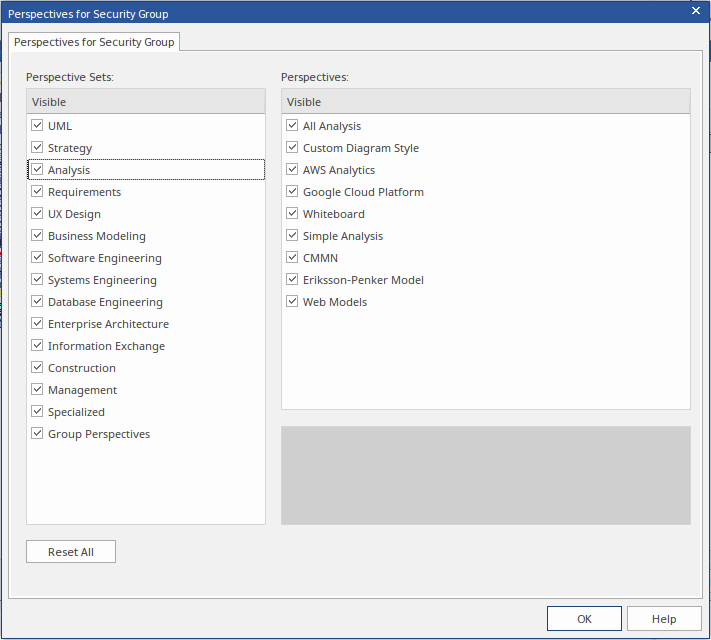The image size is (711, 640).
Task: Open Help for this dialog
Action: click(x=664, y=619)
